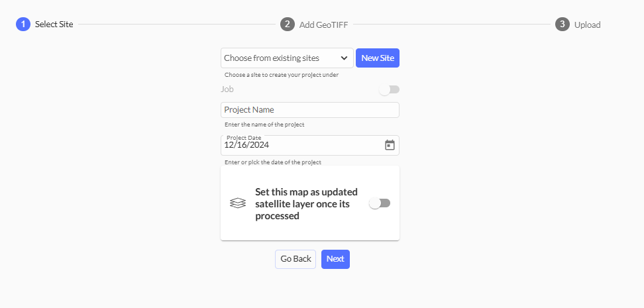Toggle the Job switch

tap(389, 89)
